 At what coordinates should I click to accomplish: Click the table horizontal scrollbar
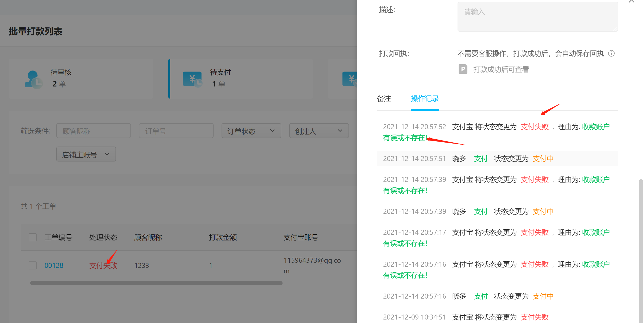point(156,283)
